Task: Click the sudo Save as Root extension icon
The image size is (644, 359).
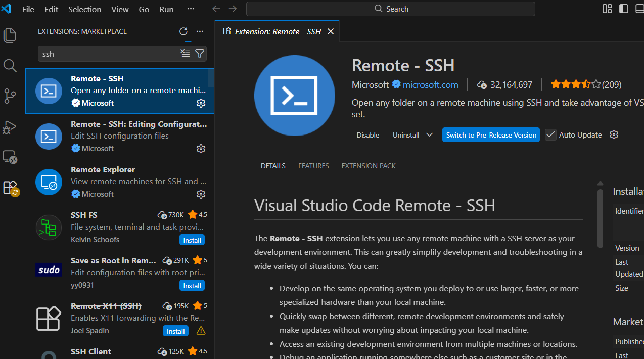Action: click(49, 270)
